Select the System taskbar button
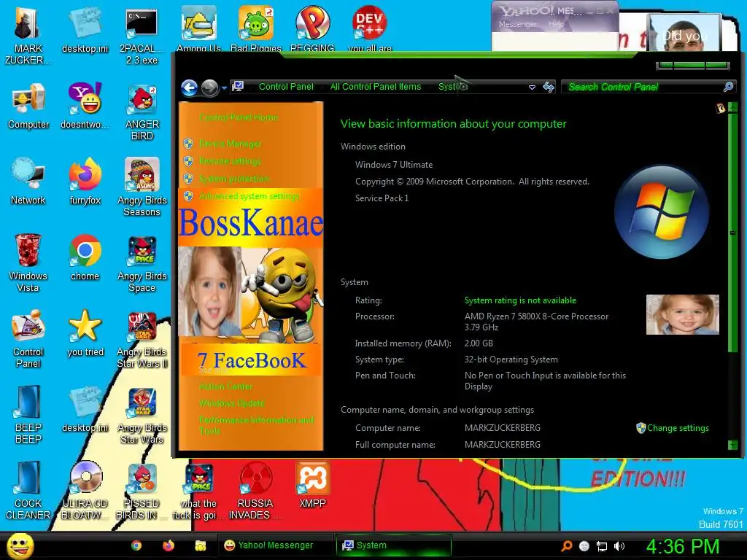The width and height of the screenshot is (747, 560). point(394,545)
